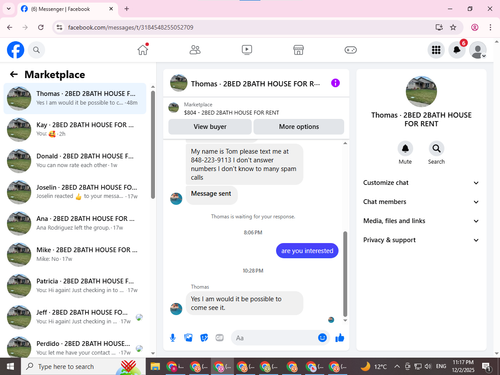
Task: Click the conversation list vertical scrollbar
Action: click(x=153, y=145)
